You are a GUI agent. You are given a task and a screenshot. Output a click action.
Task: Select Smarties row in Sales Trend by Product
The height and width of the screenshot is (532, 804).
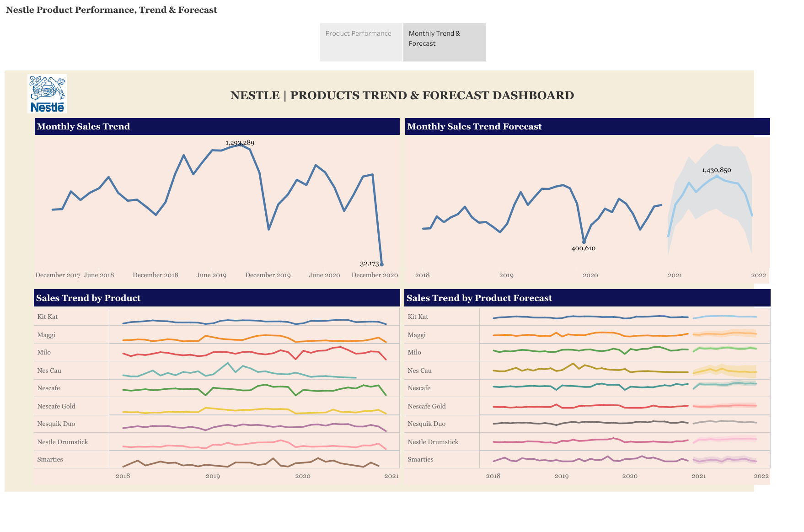50,459
